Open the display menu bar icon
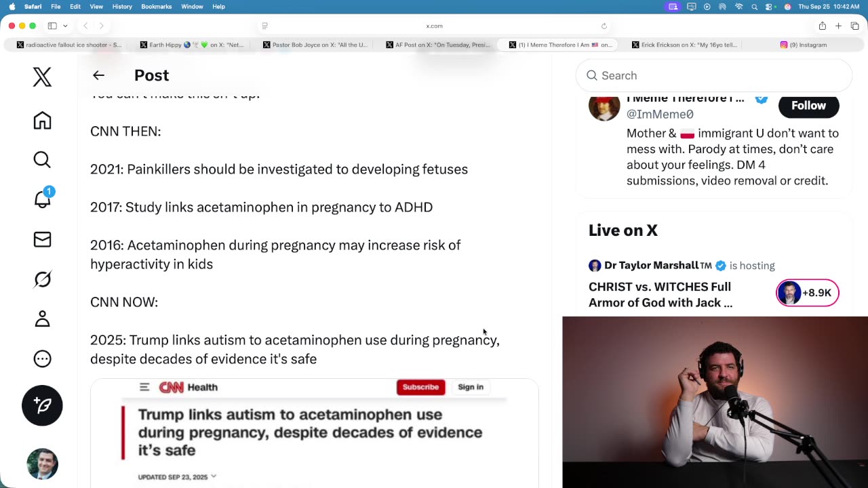 pos(691,7)
